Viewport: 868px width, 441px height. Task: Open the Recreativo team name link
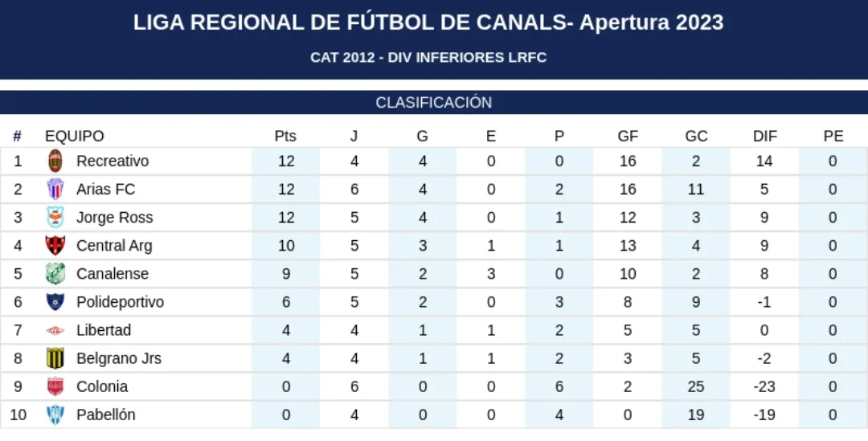click(x=113, y=161)
